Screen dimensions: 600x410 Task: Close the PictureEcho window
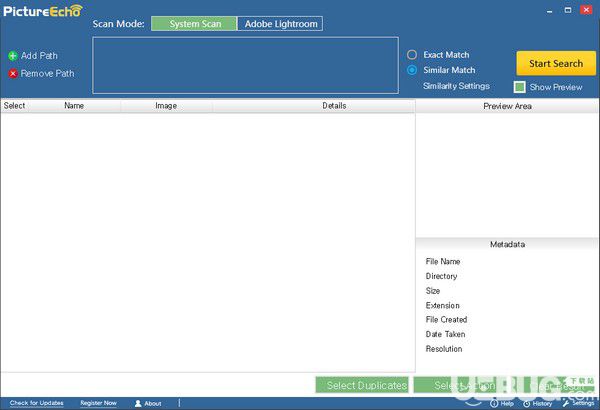[x=586, y=10]
